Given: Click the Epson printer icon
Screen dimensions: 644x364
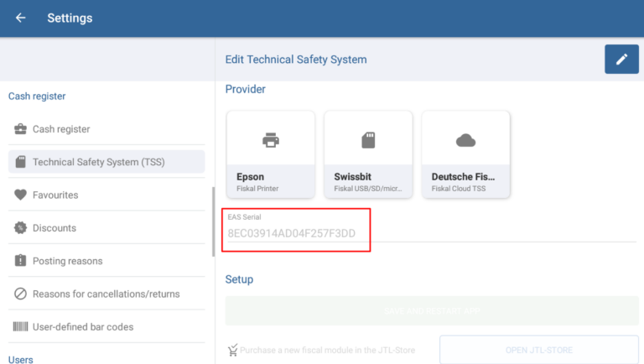Looking at the screenshot, I should tap(271, 140).
